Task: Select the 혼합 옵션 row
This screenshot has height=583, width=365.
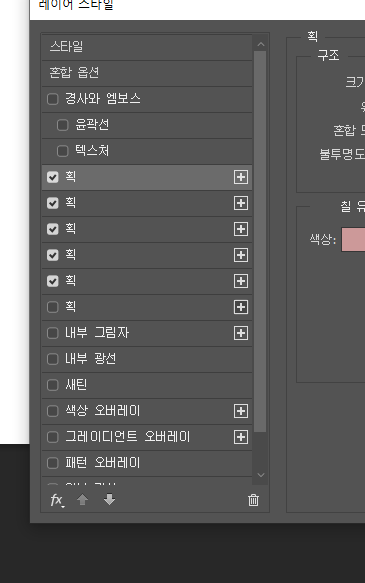Action: (x=147, y=73)
